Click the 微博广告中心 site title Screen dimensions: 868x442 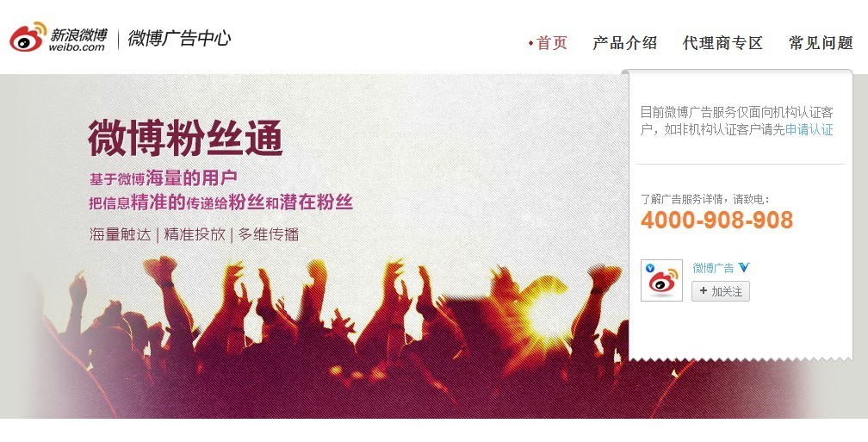point(179,38)
